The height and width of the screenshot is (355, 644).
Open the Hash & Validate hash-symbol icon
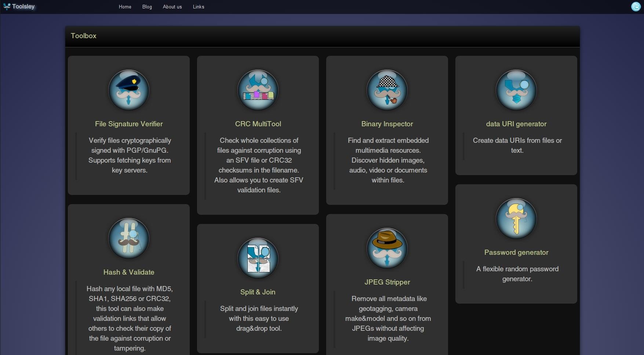click(x=129, y=238)
